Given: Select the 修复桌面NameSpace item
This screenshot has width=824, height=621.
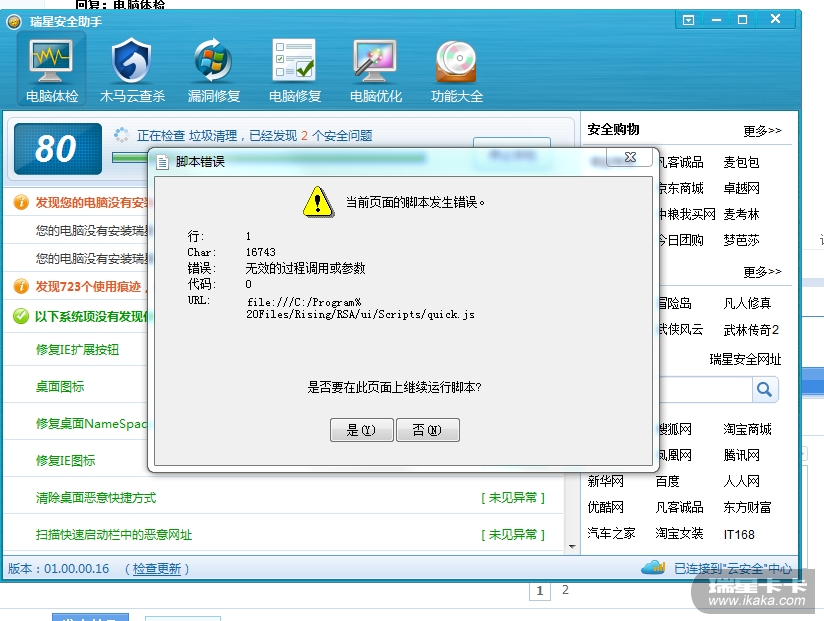Looking at the screenshot, I should point(91,423).
